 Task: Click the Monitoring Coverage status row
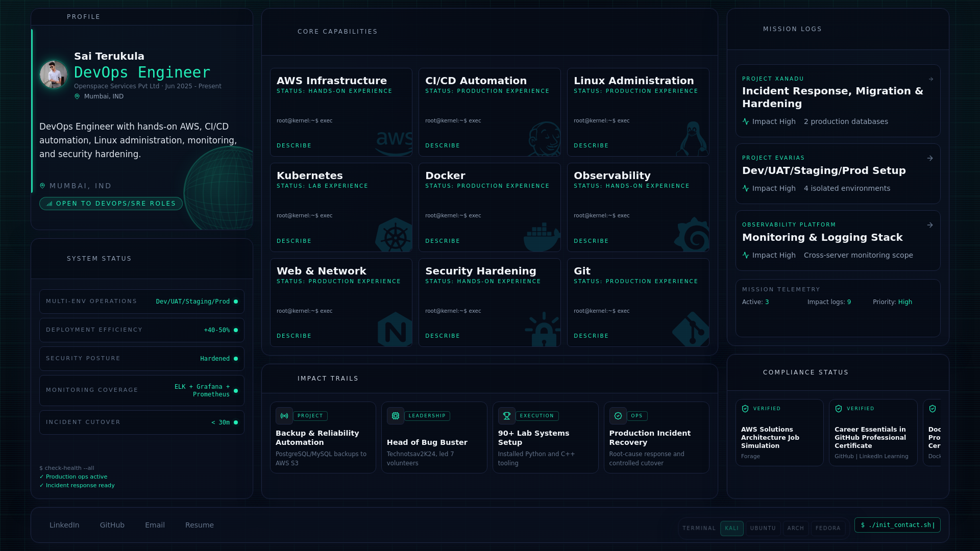point(142,390)
